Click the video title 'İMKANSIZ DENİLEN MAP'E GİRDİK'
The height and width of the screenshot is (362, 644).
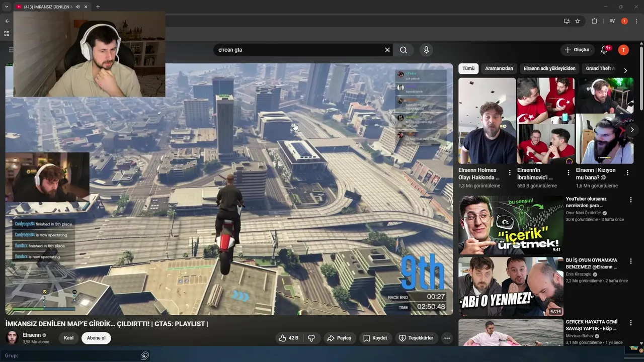[107, 324]
